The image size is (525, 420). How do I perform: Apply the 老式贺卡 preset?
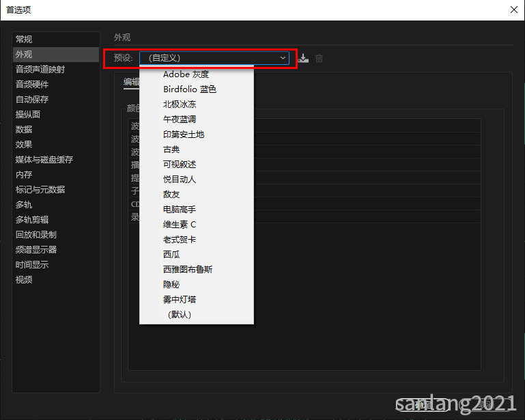197,240
